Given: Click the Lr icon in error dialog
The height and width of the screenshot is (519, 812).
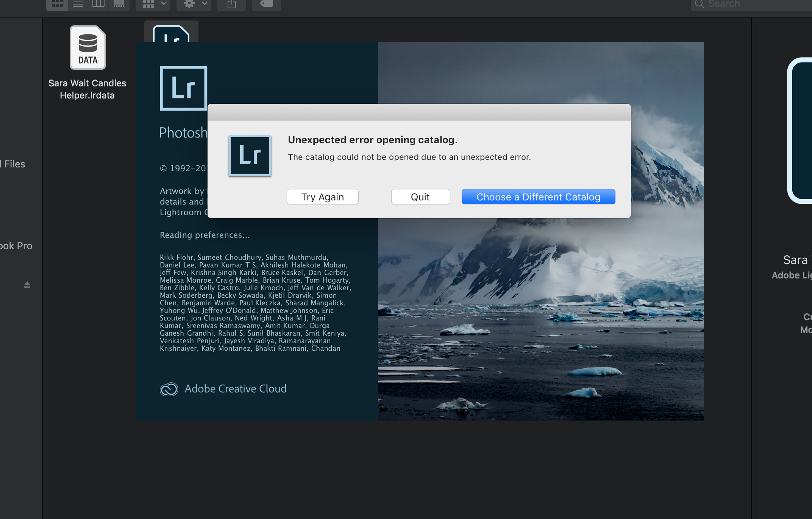Looking at the screenshot, I should click(250, 156).
